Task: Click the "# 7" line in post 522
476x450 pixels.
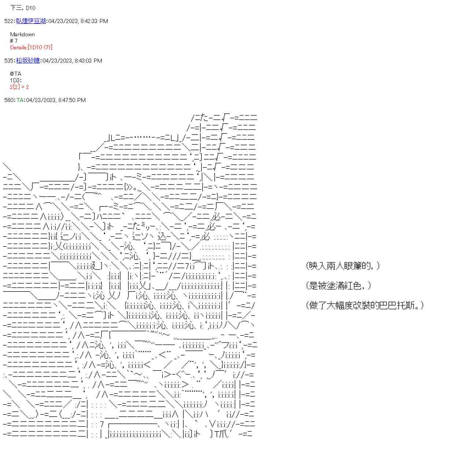Action: 14,41
